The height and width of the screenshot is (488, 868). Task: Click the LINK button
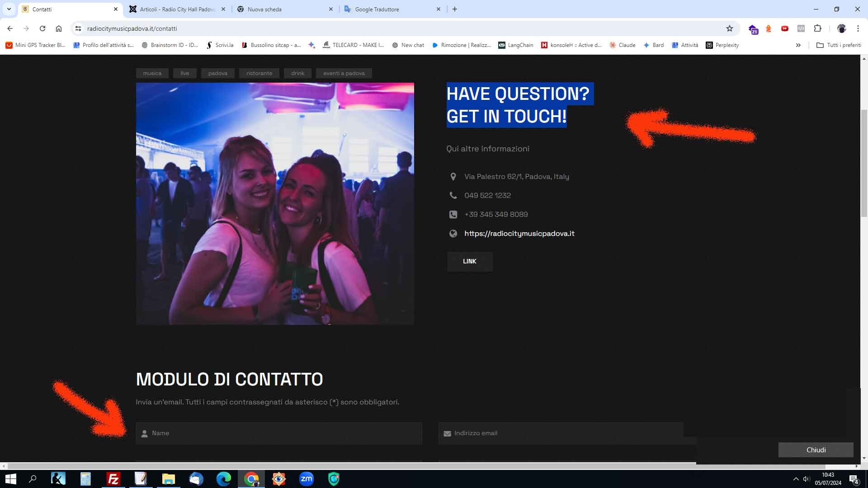[x=469, y=261]
